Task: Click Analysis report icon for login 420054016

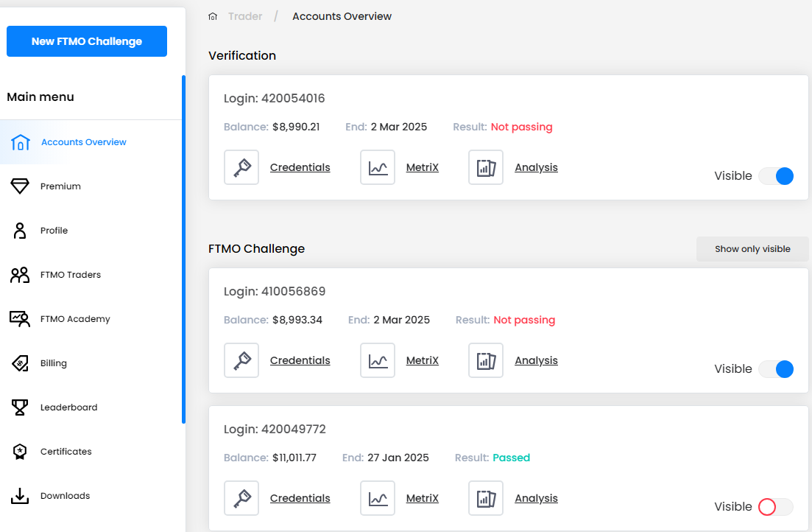Action: (486, 167)
